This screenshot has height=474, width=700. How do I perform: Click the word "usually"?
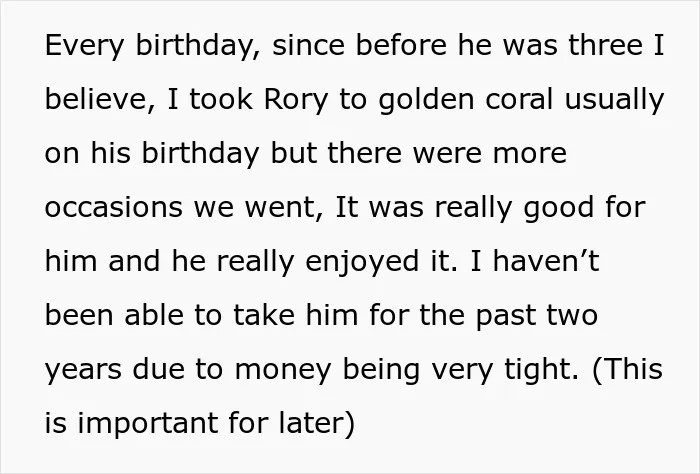(x=614, y=100)
